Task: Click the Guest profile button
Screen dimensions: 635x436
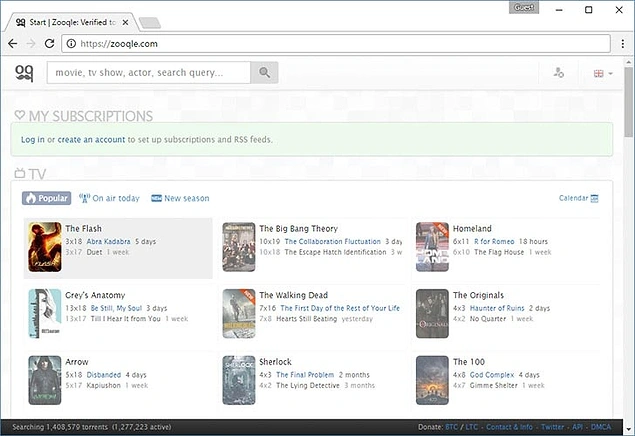Action: point(524,7)
